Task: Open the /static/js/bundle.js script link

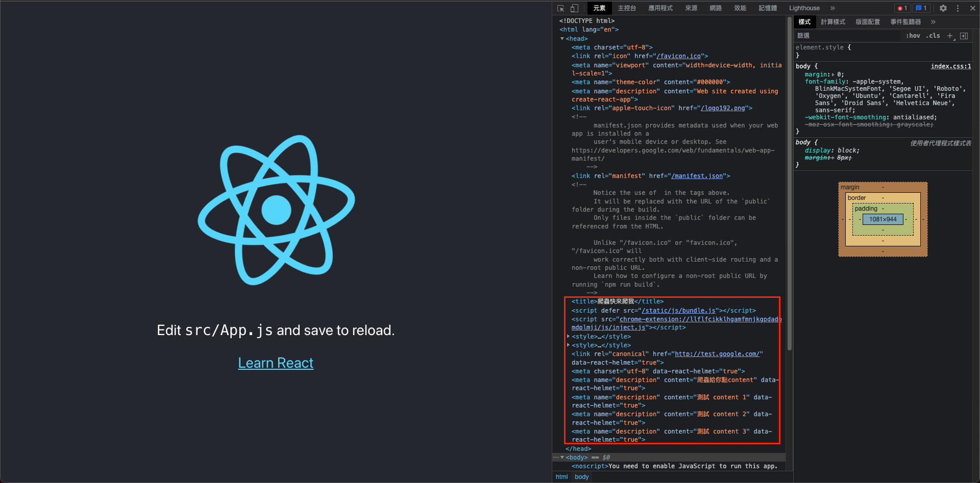Action: tap(678, 311)
